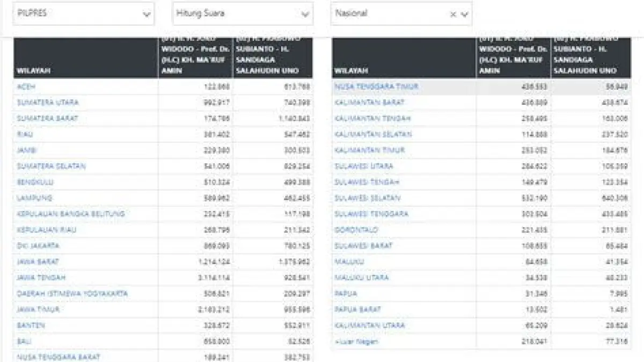Open the PILPRES dropdown
This screenshot has width=644, height=362.
83,14
